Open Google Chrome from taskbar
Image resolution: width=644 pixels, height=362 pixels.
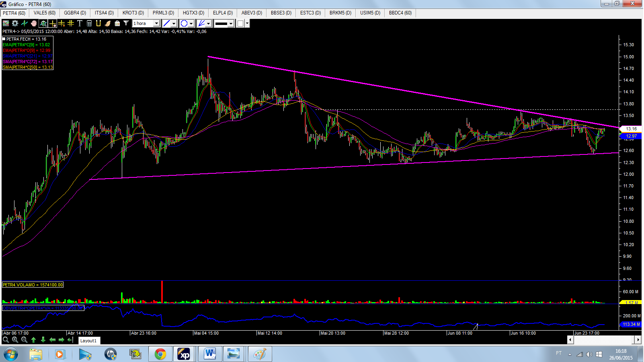tap(160, 354)
